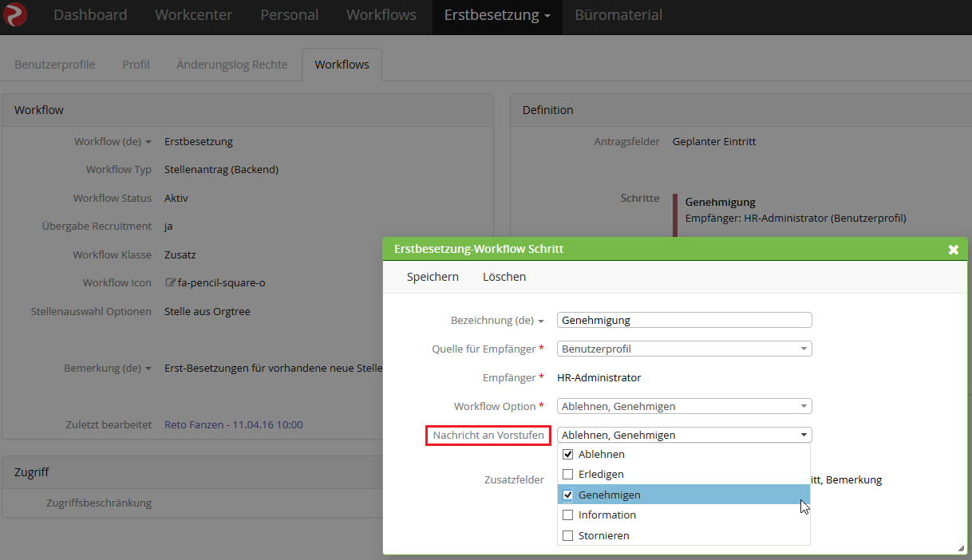
Task: Click Löschen in the dialog
Action: [504, 277]
